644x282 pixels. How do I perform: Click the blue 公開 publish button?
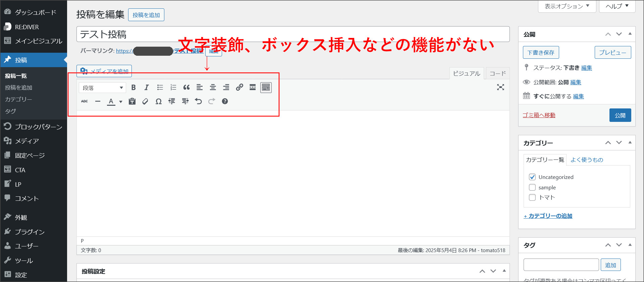click(x=620, y=115)
